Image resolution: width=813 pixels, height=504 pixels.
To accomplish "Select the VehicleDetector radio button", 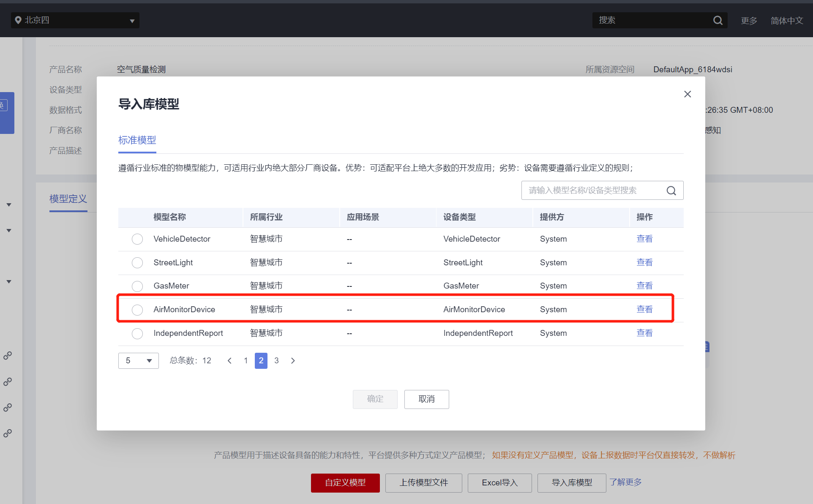I will pos(137,239).
